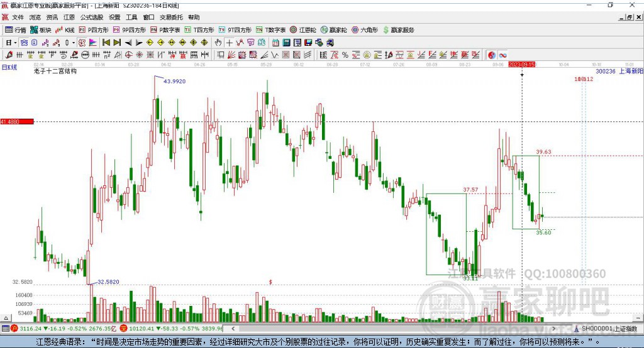Click the grid icon in status bar
This screenshot has height=348, width=644.
click(5, 329)
